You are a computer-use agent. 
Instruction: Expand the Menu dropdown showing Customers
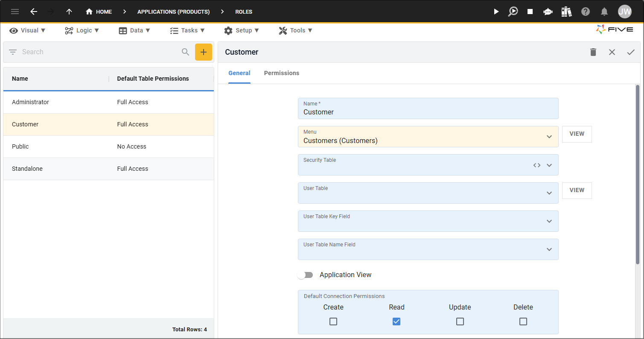click(428, 137)
